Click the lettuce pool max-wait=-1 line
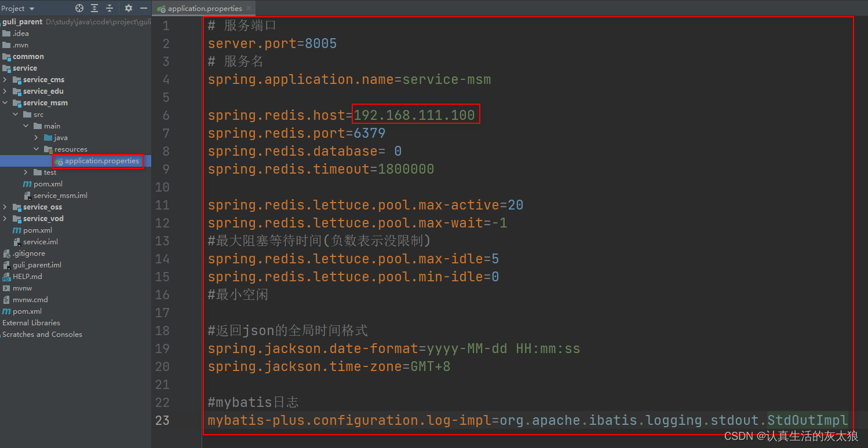868x448 pixels. point(358,223)
